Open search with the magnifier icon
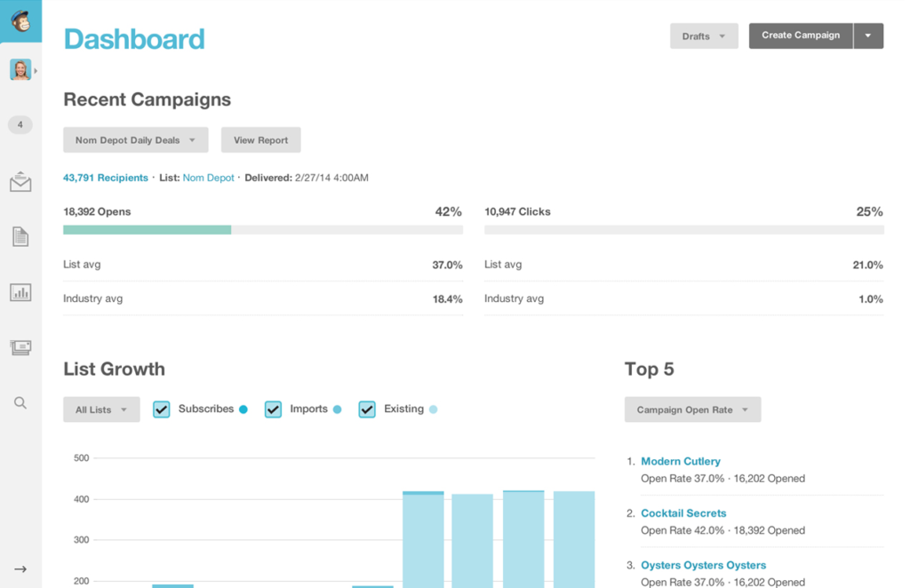 (20, 402)
